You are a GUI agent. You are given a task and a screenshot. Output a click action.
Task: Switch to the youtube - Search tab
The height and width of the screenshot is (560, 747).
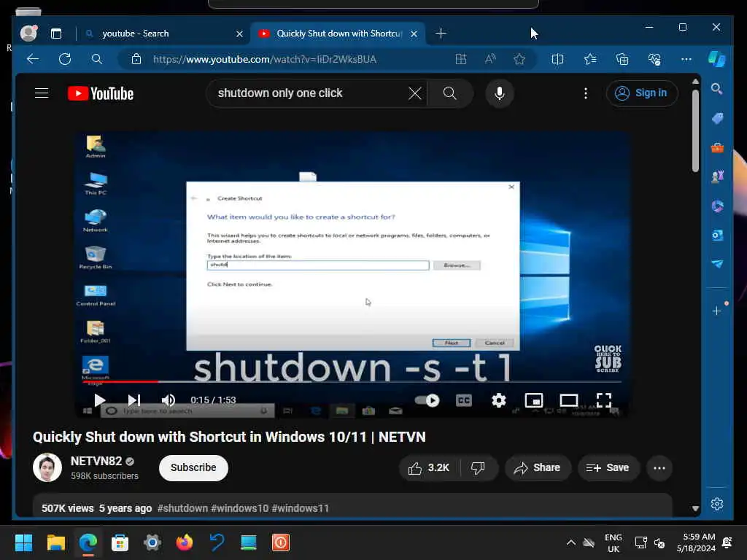tap(164, 34)
